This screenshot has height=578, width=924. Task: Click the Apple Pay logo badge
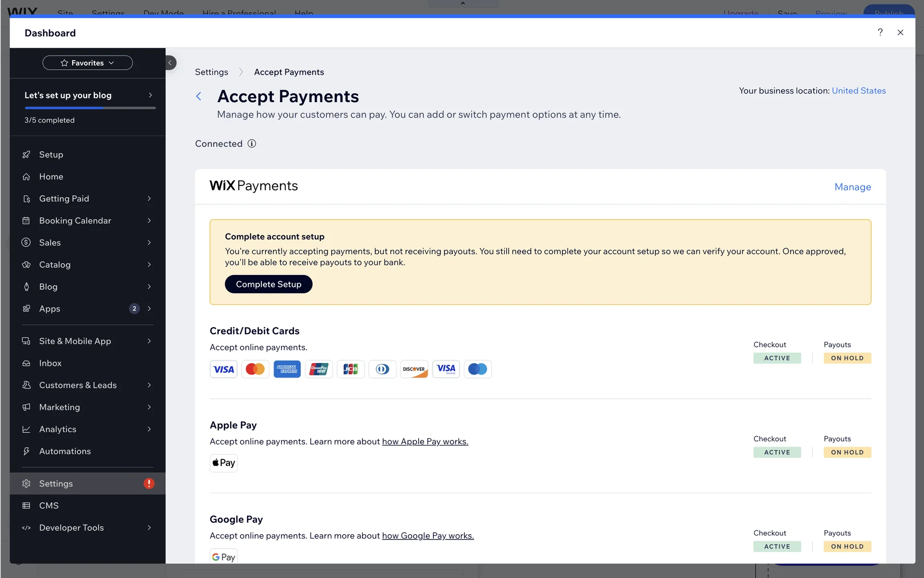click(224, 463)
